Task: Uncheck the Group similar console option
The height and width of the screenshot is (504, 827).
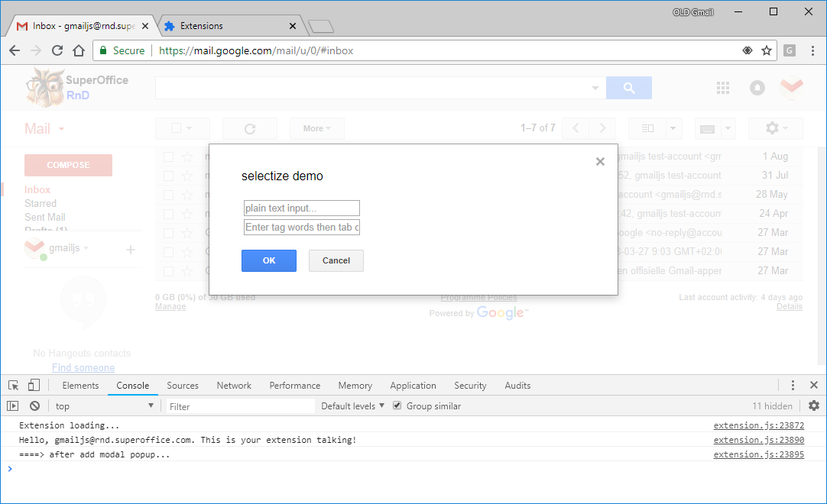Action: 396,405
